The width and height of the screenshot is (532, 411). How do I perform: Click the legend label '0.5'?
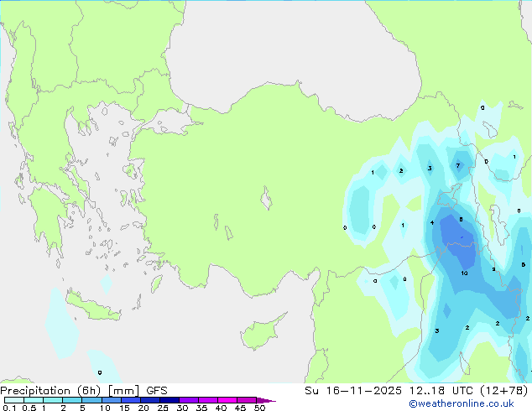tap(29, 408)
